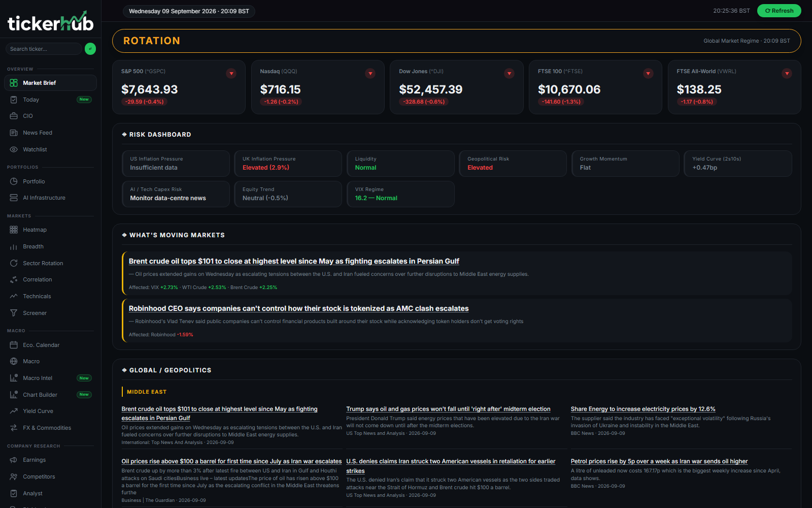
Task: Click the Watchlist eye icon
Action: click(x=14, y=149)
